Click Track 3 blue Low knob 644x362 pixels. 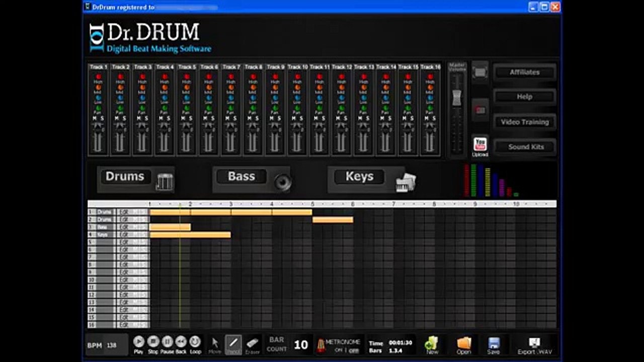coord(142,98)
